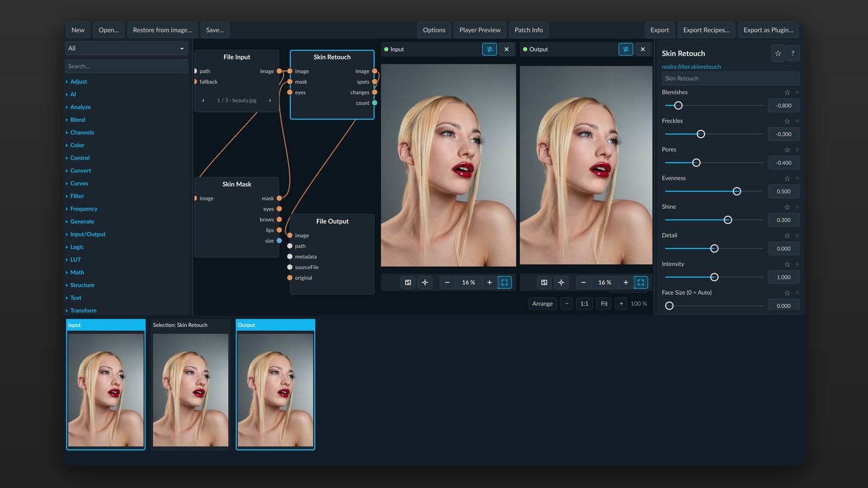
Task: Toggle swap button on Input viewer header
Action: 489,49
